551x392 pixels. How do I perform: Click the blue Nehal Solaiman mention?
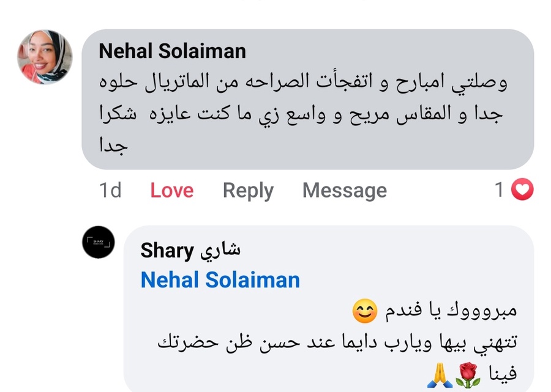[220, 280]
